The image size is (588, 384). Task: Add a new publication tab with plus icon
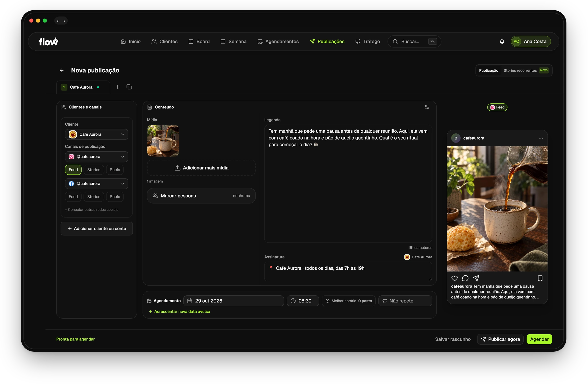pos(118,87)
